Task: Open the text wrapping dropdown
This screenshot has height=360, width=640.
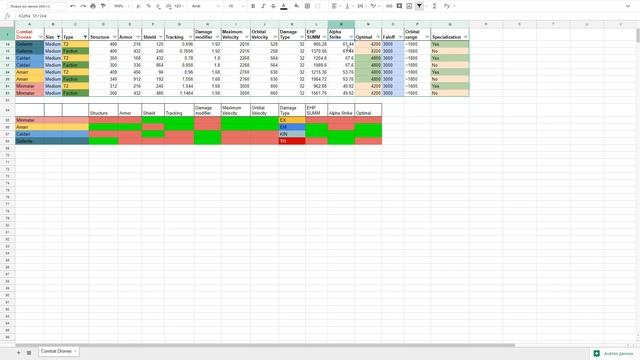Action: (362, 6)
